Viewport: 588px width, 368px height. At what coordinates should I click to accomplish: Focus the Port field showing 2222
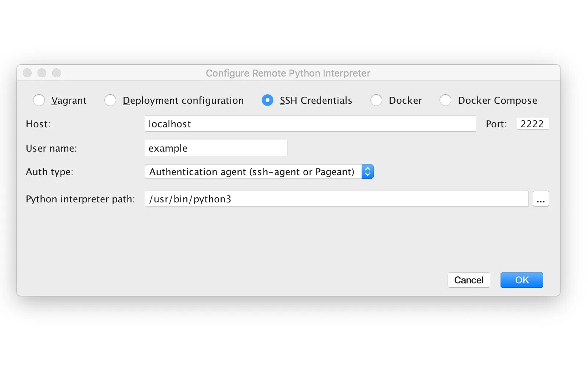click(532, 124)
